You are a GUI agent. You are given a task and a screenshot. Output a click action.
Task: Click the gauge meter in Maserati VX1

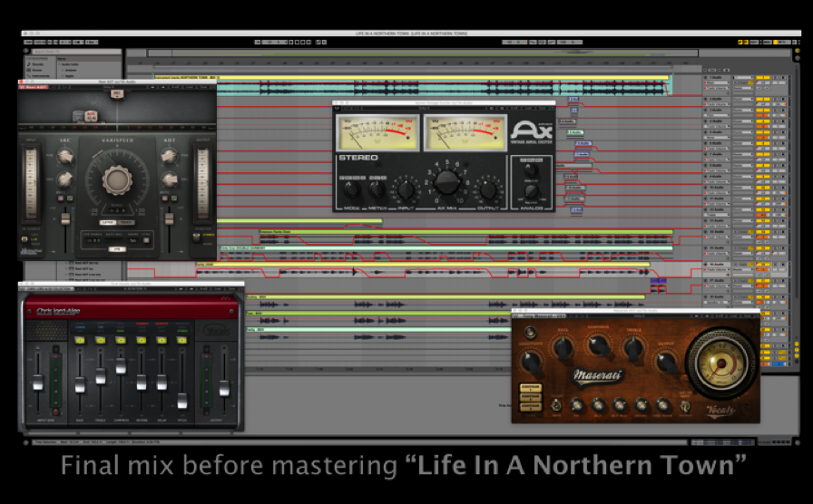(x=720, y=363)
